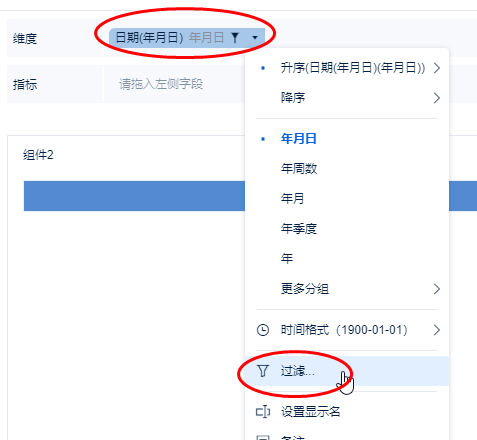
Task: Click the 日期(年月日) dimension field pill
Action: (187, 38)
